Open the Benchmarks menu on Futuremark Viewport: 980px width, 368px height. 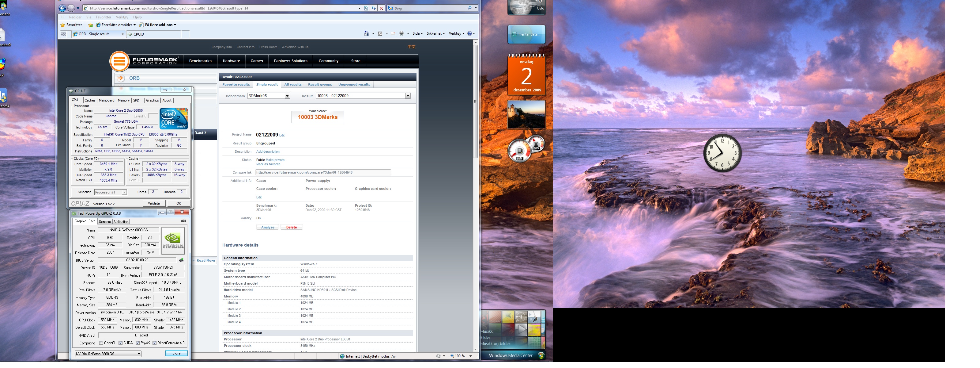coord(201,61)
